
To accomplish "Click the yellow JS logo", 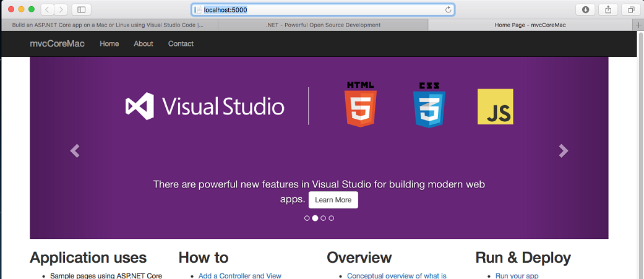I will (x=496, y=106).
